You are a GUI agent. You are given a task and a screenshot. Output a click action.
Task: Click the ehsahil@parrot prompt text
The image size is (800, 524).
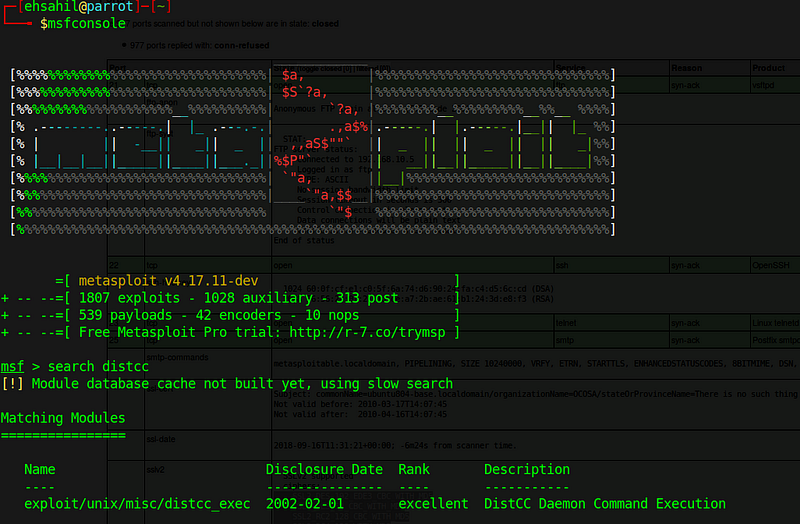pyautogui.click(x=79, y=7)
